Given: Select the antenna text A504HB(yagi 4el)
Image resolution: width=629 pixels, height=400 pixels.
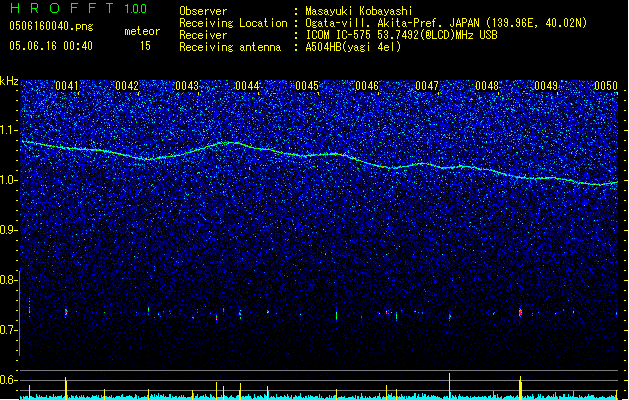Looking at the screenshot, I should pyautogui.click(x=353, y=47).
